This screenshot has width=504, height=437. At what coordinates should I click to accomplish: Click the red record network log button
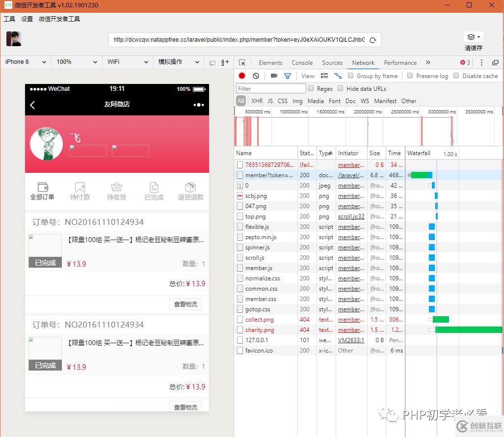pyautogui.click(x=242, y=76)
